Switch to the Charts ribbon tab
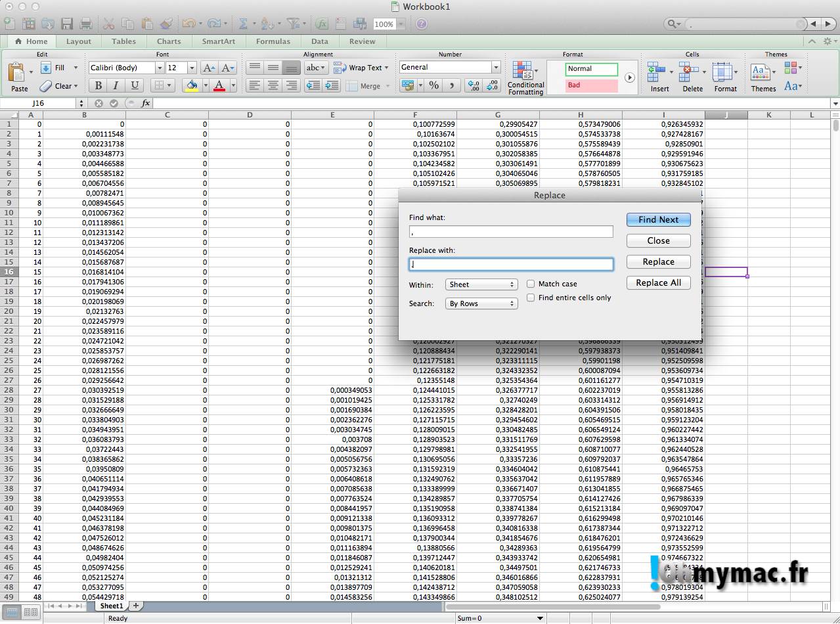This screenshot has width=840, height=624. click(169, 41)
